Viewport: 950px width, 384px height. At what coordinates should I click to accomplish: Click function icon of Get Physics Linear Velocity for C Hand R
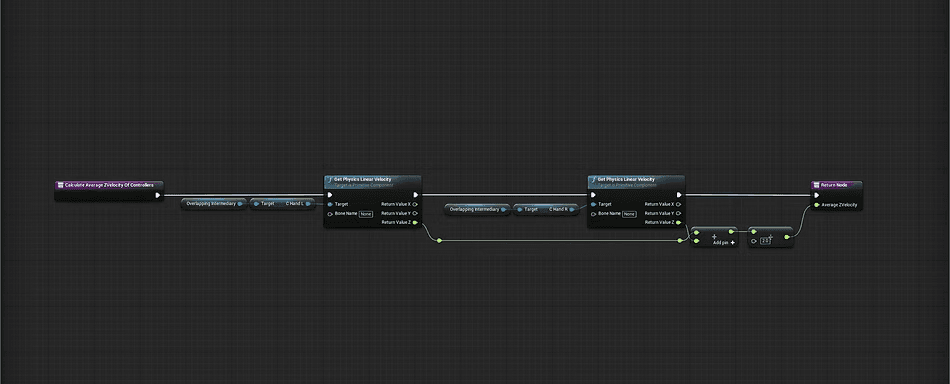coord(593,180)
